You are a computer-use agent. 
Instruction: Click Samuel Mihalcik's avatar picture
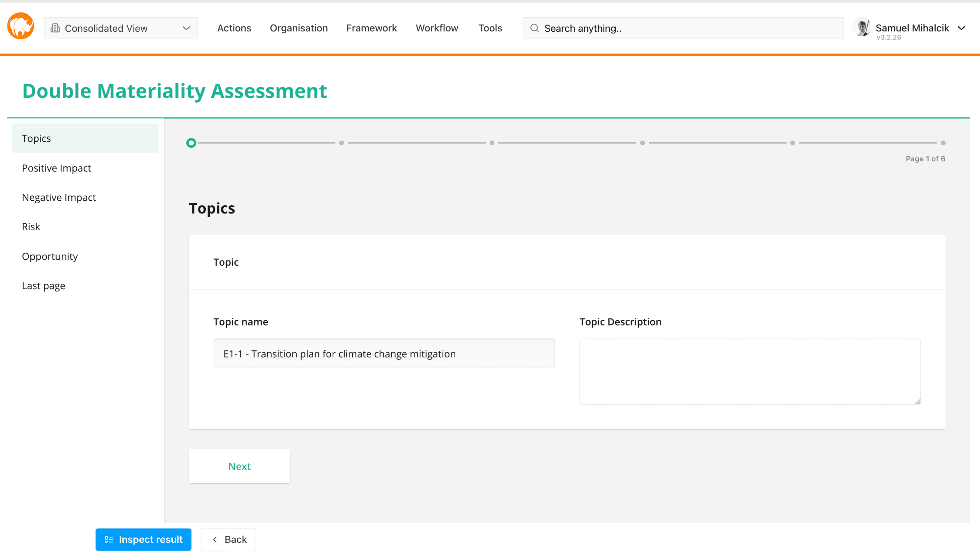coord(862,27)
